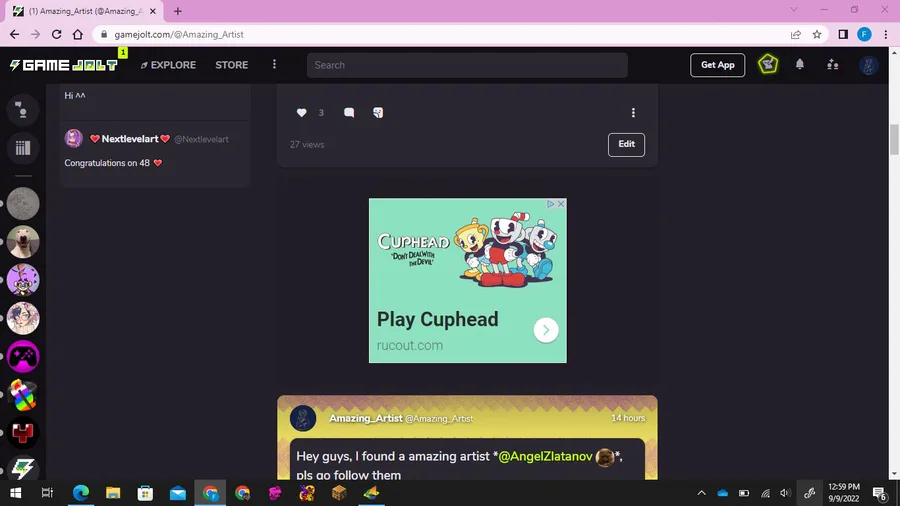Image resolution: width=900 pixels, height=506 pixels.
Task: Like the post with 3 hearts
Action: click(x=301, y=112)
